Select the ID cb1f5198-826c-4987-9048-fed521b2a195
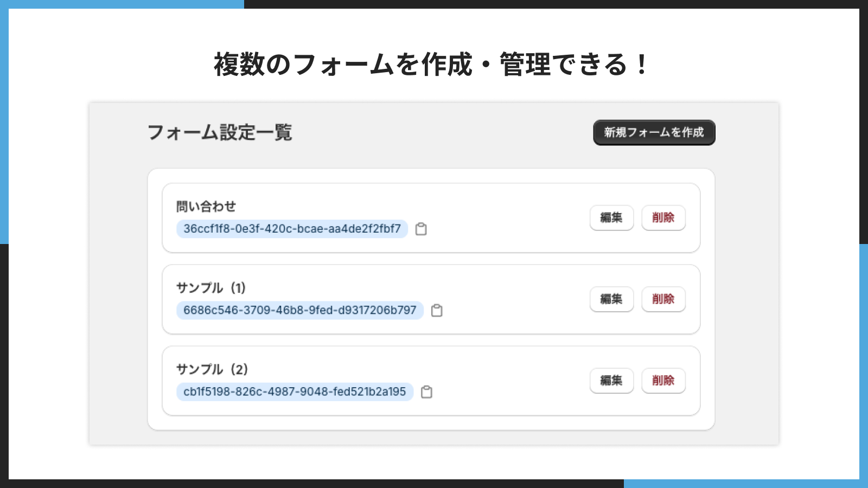 click(295, 391)
